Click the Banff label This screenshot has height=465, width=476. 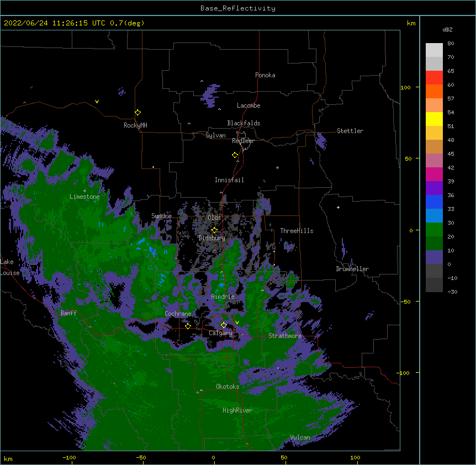[68, 313]
